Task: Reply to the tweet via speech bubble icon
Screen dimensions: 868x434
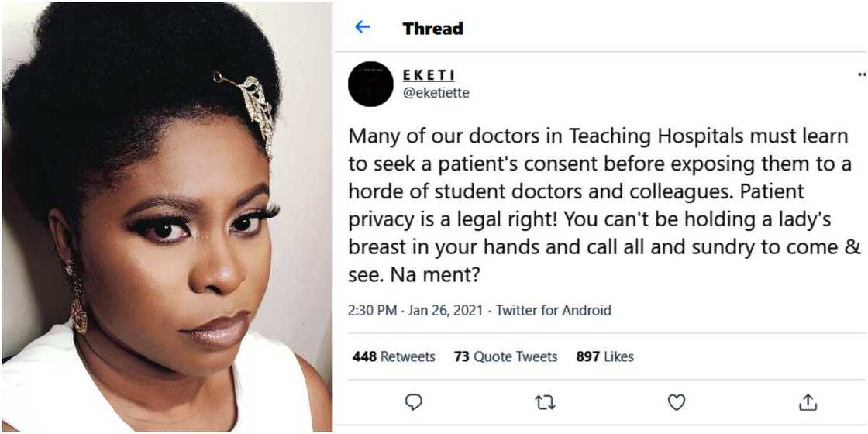Action: 414,402
